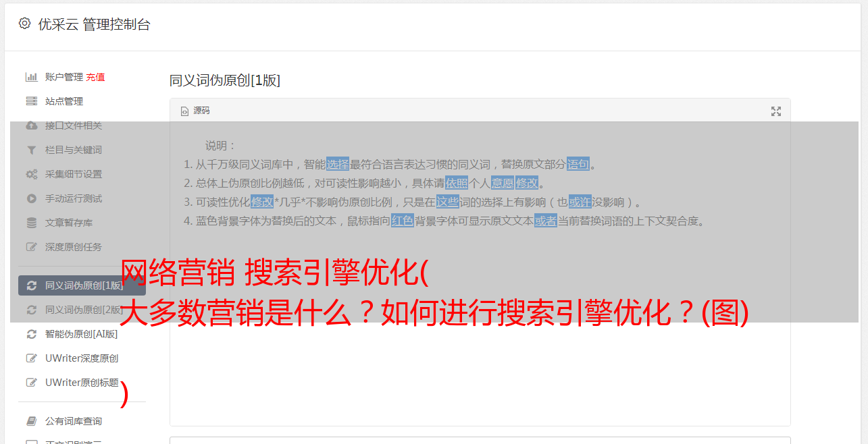The image size is (868, 444).
Task: Click the gear icon beside 优采云 管理控制台
Action: 24,24
